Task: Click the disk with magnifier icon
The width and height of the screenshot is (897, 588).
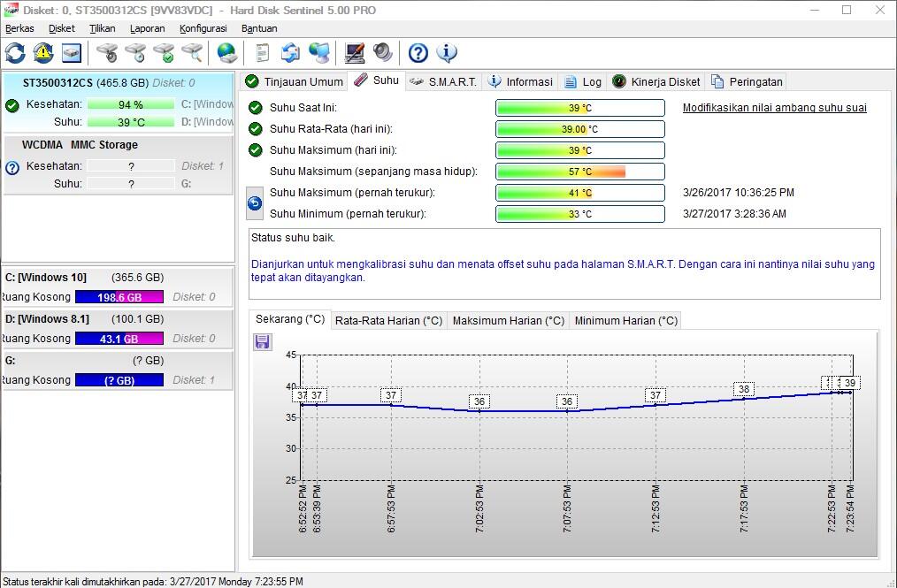Action: point(192,53)
